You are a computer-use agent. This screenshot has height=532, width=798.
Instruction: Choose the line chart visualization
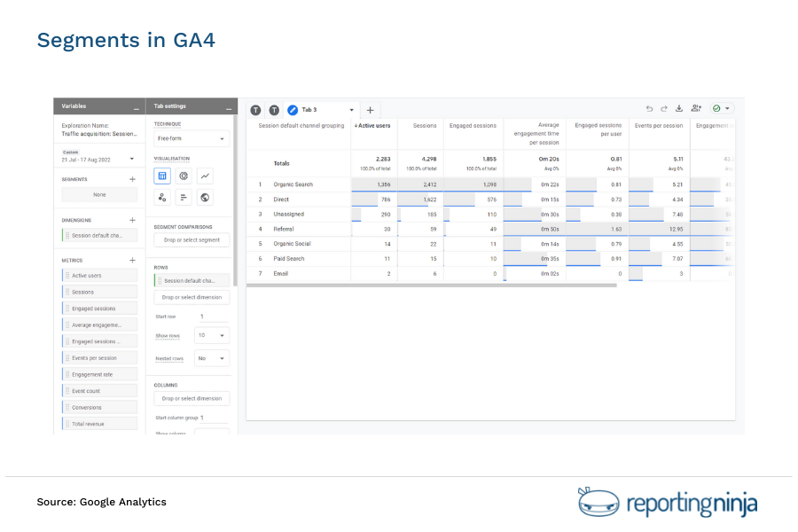(x=205, y=176)
